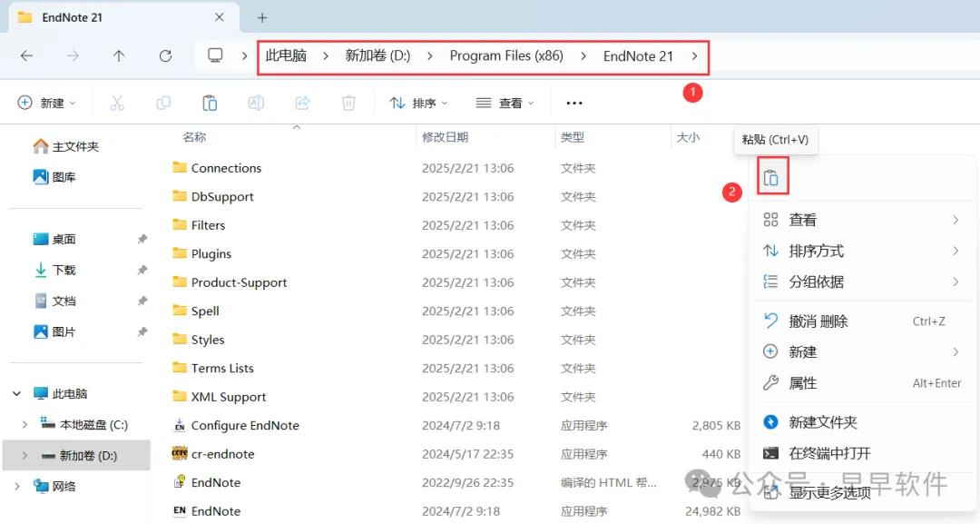The image size is (980, 524).
Task: Select 撤消 删除 in context menu
Action: (861, 321)
